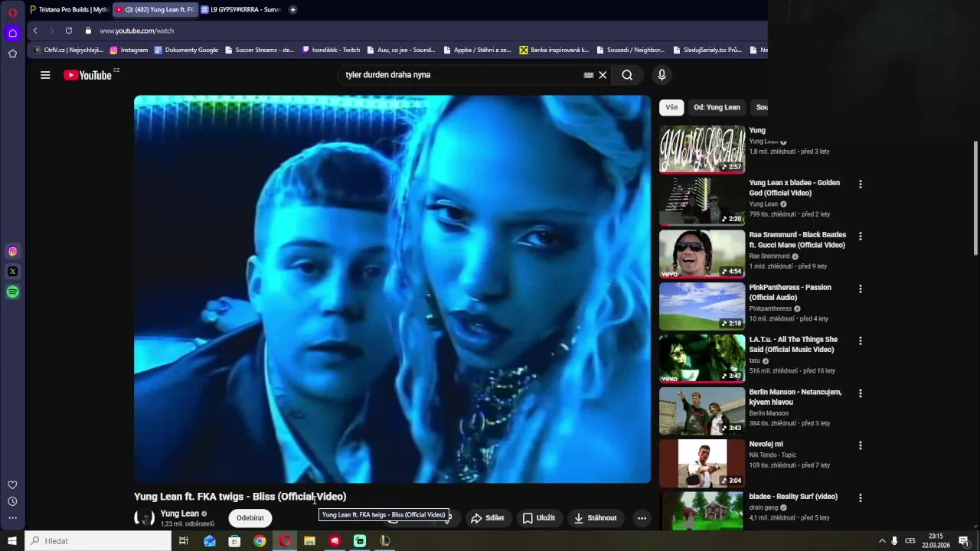Viewport: 980px width, 551px height.
Task: Open the Yung Lean channel avatar
Action: tap(144, 518)
